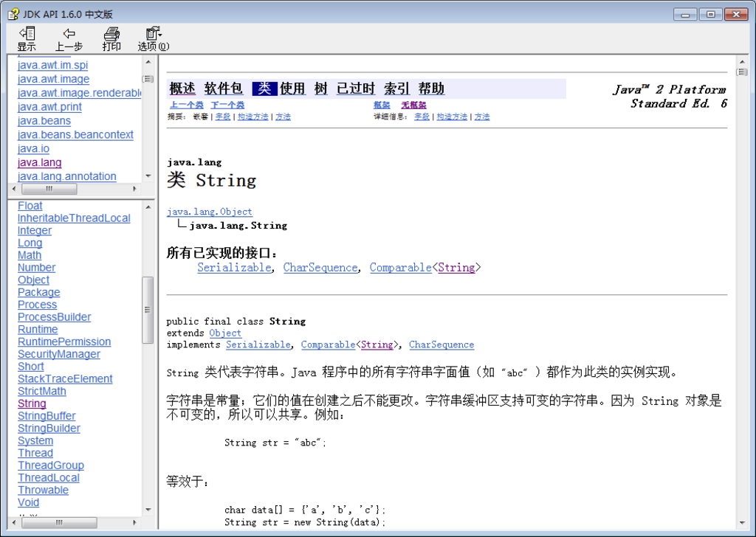Click class list vertical scrollbar thumb
Screen dimensions: 756x537
pyautogui.click(x=148, y=310)
